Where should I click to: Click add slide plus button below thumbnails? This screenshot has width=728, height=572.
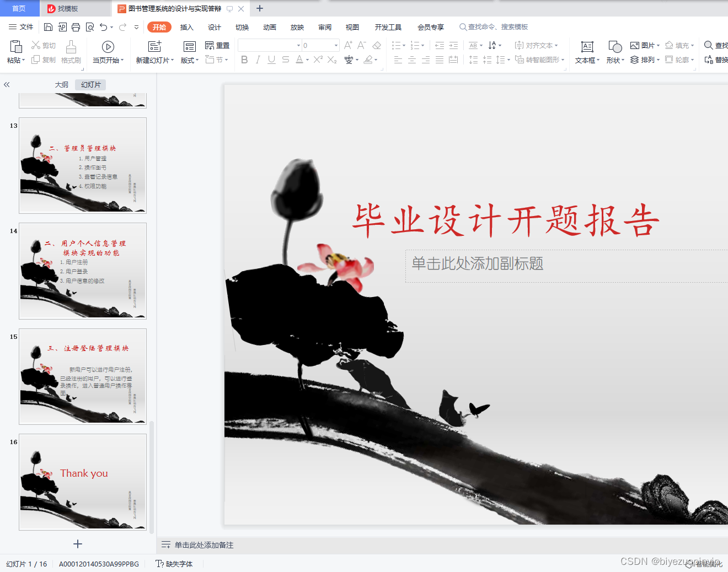[78, 544]
